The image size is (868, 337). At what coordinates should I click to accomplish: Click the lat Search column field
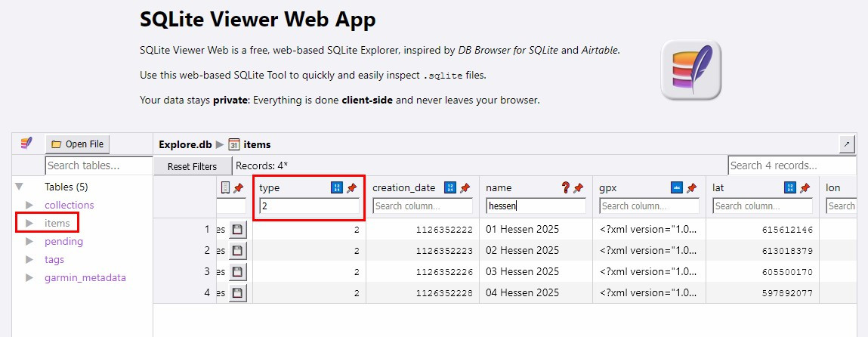[763, 206]
